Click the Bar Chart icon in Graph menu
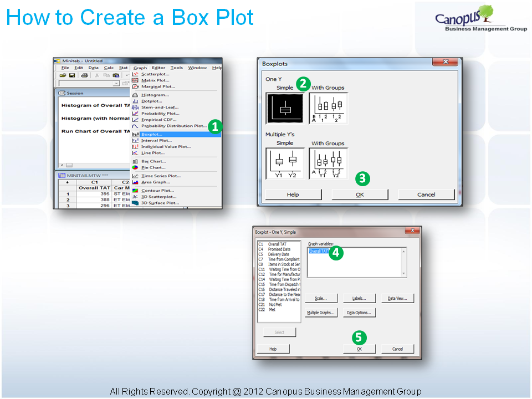The width and height of the screenshot is (532, 399). [x=135, y=161]
